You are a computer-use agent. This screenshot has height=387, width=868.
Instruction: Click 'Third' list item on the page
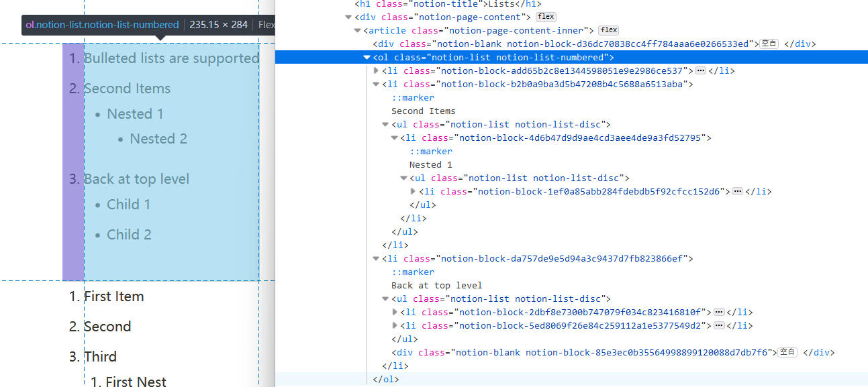pyautogui.click(x=100, y=357)
